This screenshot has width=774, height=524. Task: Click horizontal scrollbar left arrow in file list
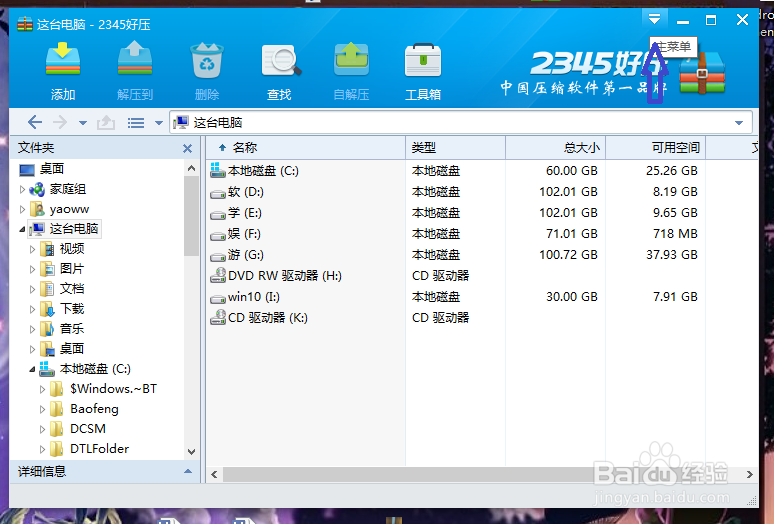[x=214, y=475]
